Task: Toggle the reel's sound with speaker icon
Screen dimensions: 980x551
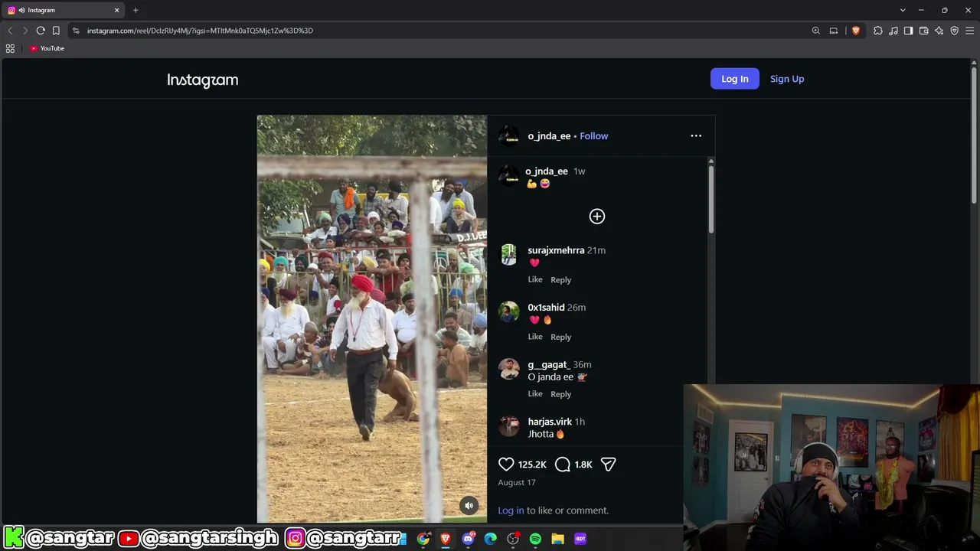Action: pyautogui.click(x=469, y=505)
